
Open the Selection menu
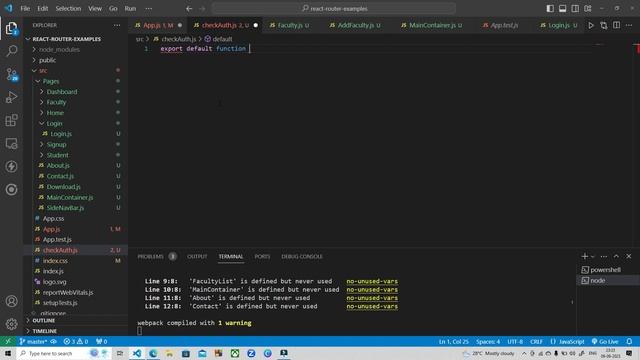click(x=68, y=9)
